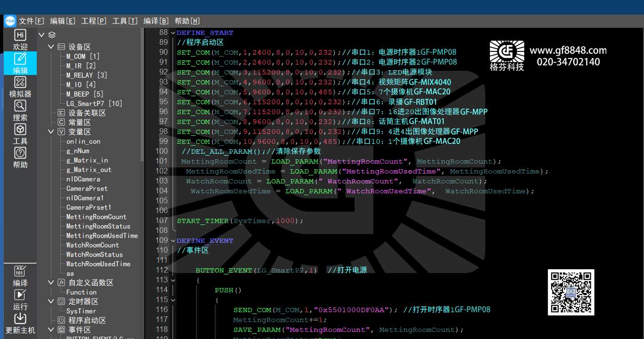Click the QR code image in editor
644x339 pixels.
[571, 292]
